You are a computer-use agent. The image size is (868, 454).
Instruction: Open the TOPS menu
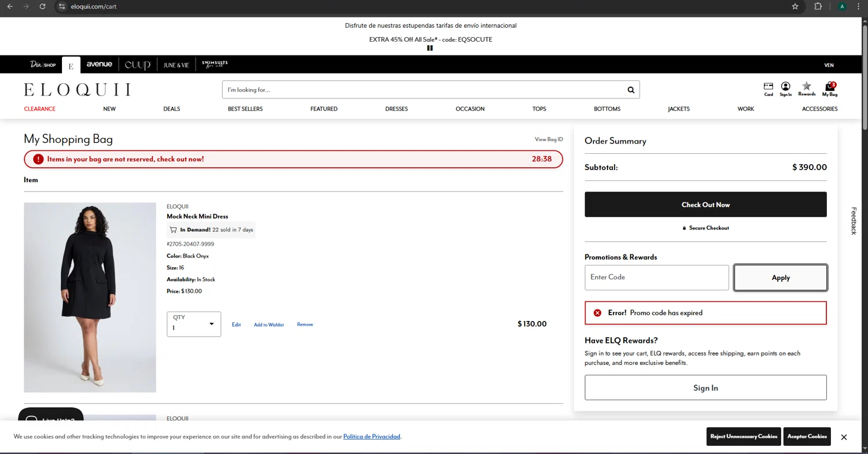pos(539,109)
